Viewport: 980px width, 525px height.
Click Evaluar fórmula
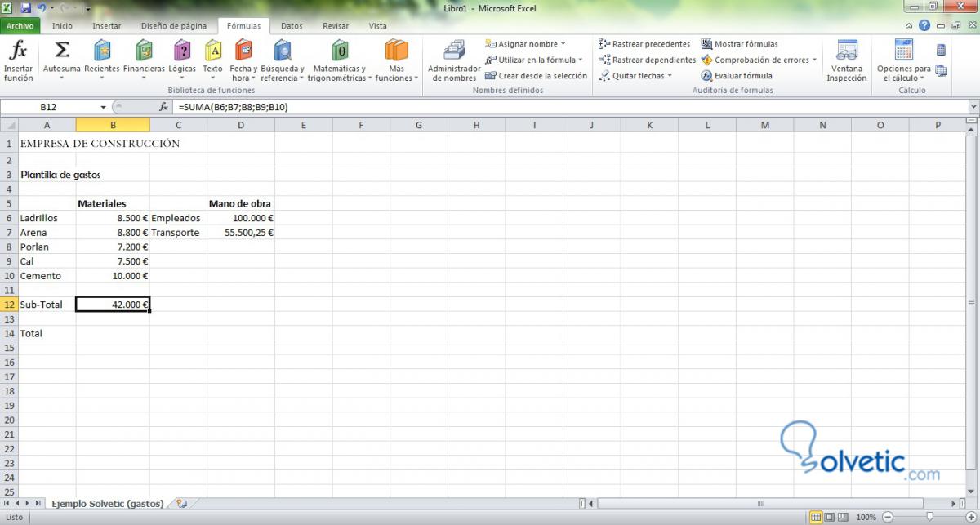pyautogui.click(x=736, y=76)
